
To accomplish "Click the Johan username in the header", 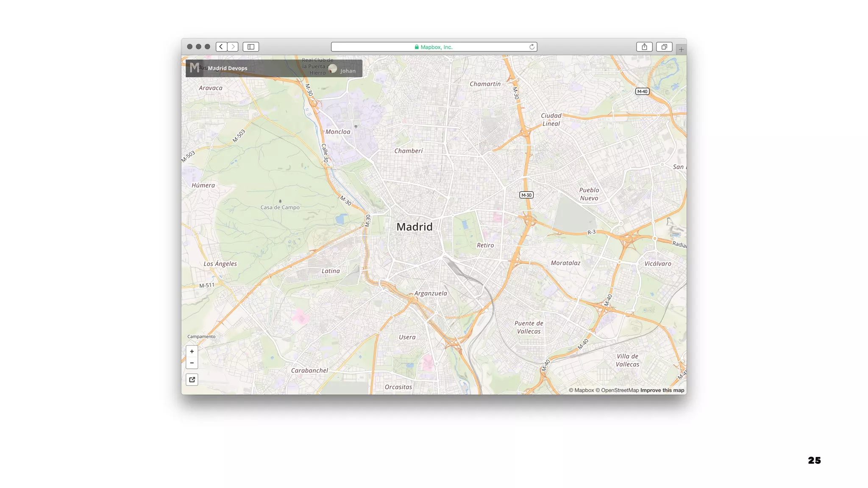I will 348,71.
